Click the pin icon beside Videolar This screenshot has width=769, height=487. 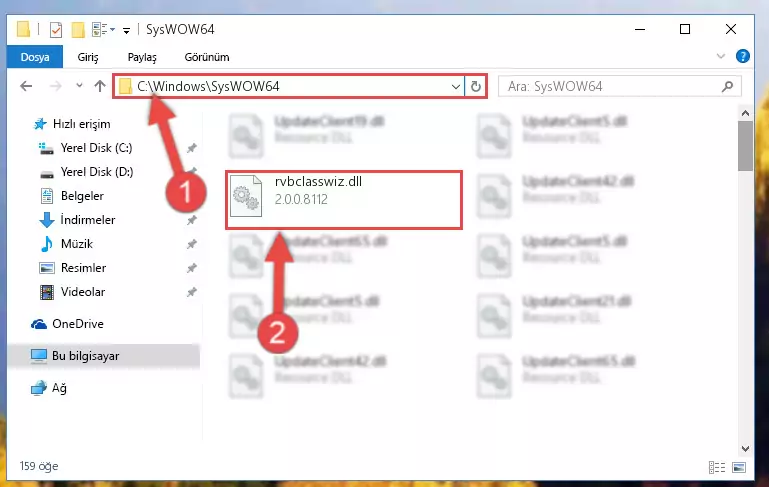(x=192, y=292)
